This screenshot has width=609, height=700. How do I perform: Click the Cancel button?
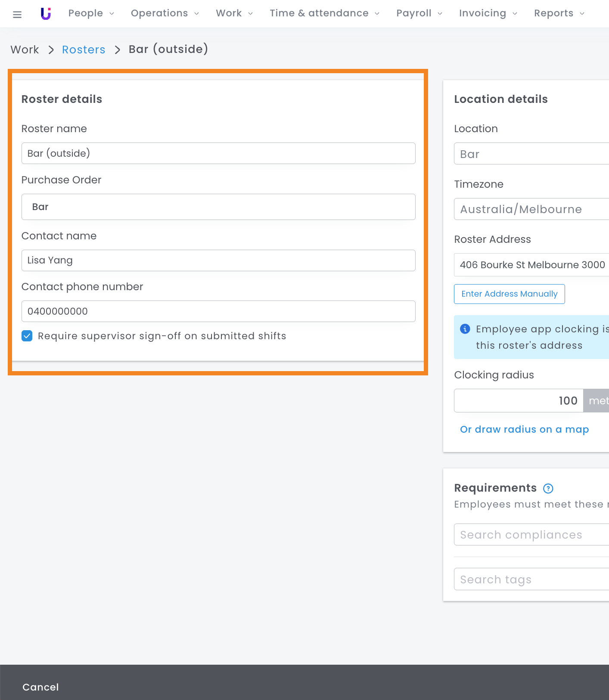pos(40,687)
